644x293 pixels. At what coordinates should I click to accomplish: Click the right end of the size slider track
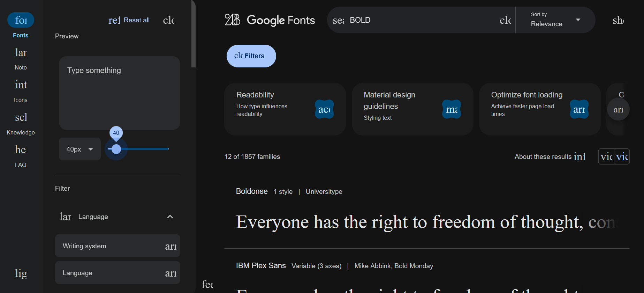point(168,149)
